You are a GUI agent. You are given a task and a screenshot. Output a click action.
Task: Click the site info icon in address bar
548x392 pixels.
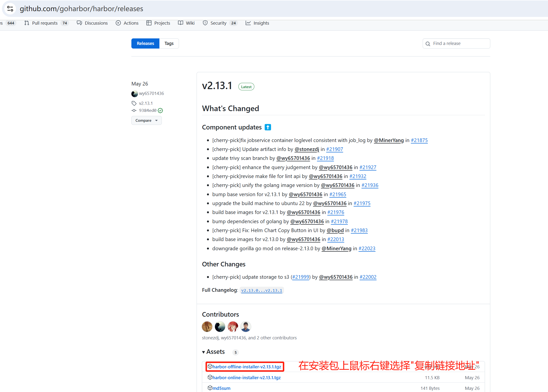(x=10, y=9)
